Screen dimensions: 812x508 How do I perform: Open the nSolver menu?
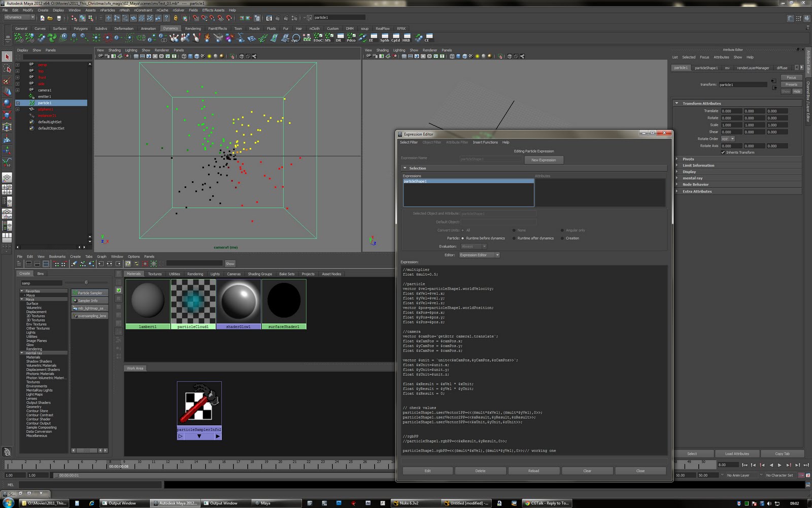click(178, 10)
